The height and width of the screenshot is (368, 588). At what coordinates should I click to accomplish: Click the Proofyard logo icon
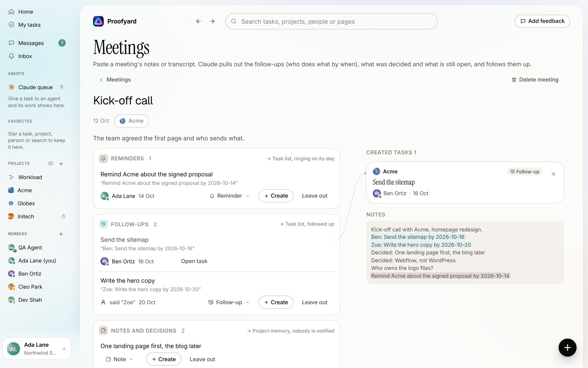click(98, 21)
